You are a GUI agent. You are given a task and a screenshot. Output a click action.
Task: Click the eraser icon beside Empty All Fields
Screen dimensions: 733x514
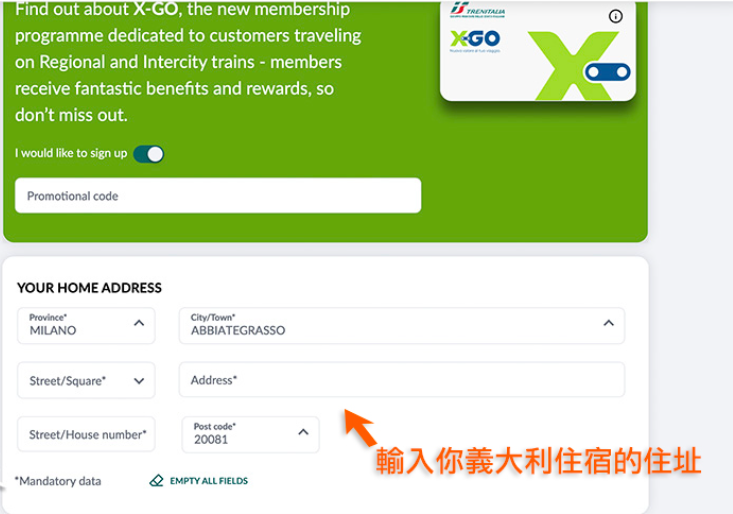click(157, 480)
